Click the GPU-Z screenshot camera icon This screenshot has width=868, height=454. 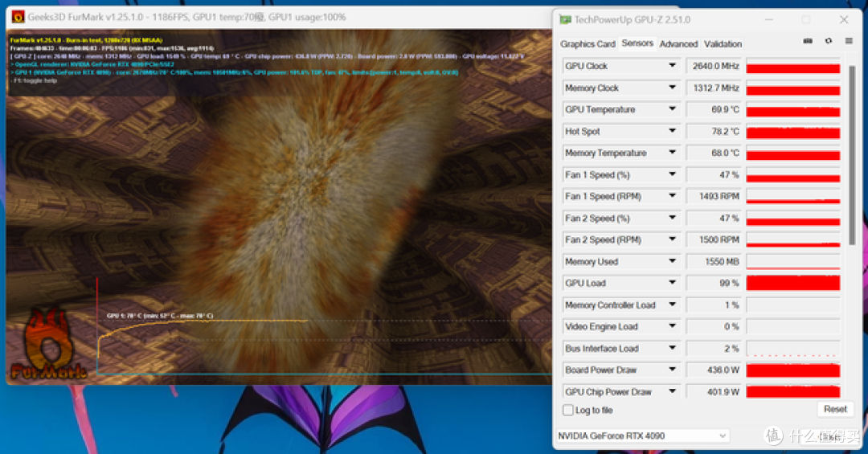(808, 41)
